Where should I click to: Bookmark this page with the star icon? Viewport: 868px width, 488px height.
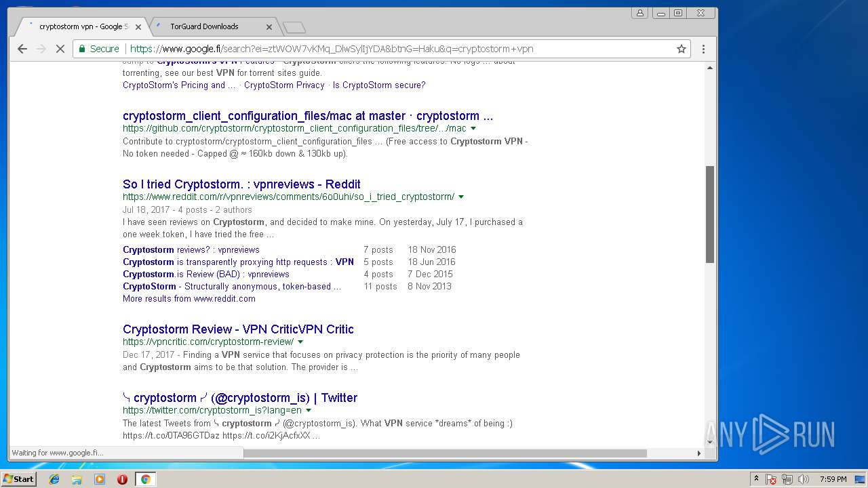pos(682,49)
